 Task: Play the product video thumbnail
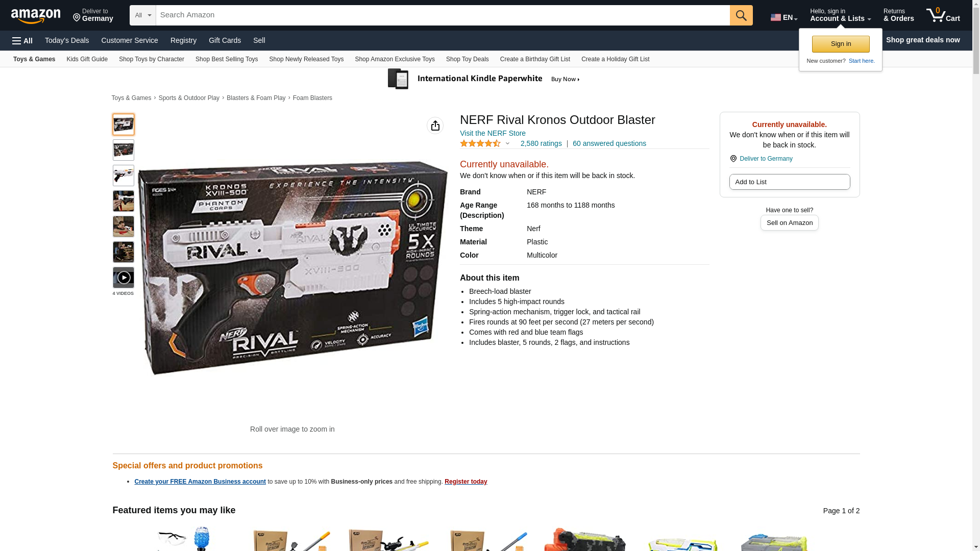pos(124,278)
